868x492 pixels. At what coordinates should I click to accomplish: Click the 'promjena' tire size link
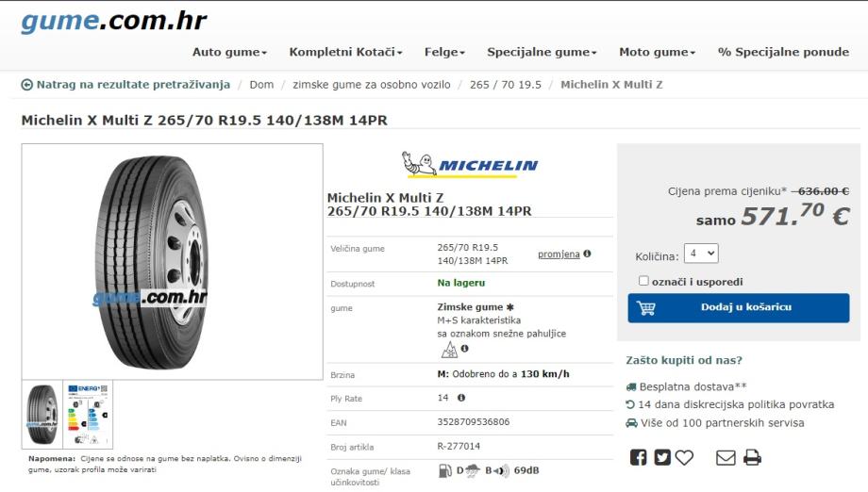click(x=559, y=254)
